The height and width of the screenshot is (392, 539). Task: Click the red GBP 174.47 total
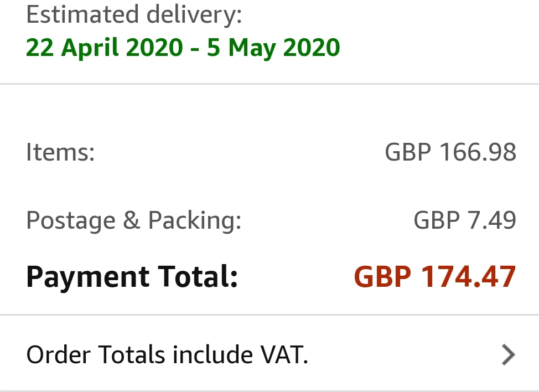click(435, 276)
